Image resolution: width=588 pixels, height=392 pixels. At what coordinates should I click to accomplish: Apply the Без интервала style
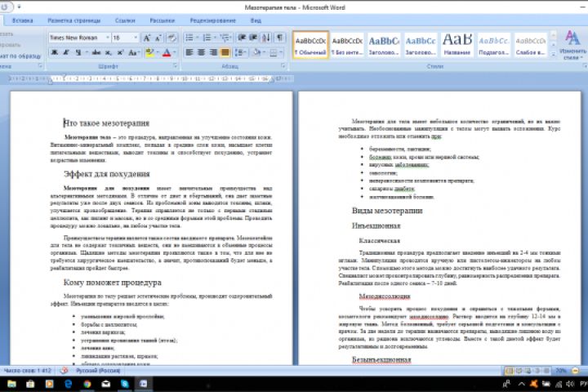[347, 45]
